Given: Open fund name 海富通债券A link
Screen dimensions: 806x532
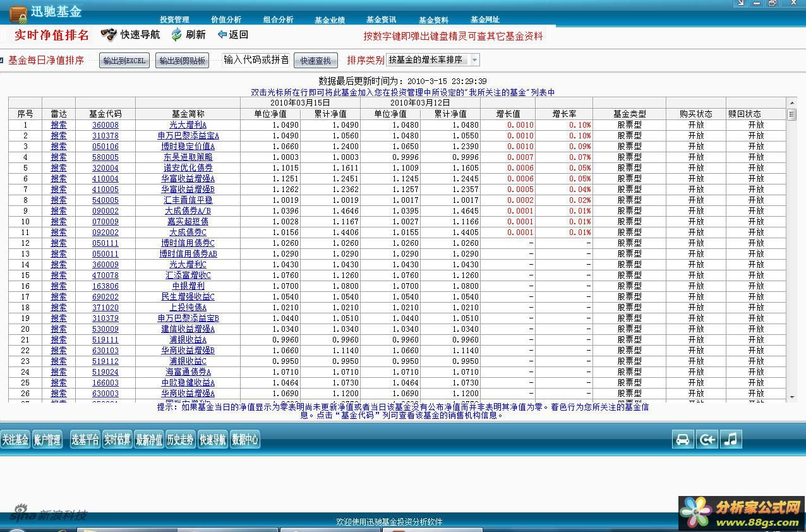Looking at the screenshot, I should pos(188,372).
